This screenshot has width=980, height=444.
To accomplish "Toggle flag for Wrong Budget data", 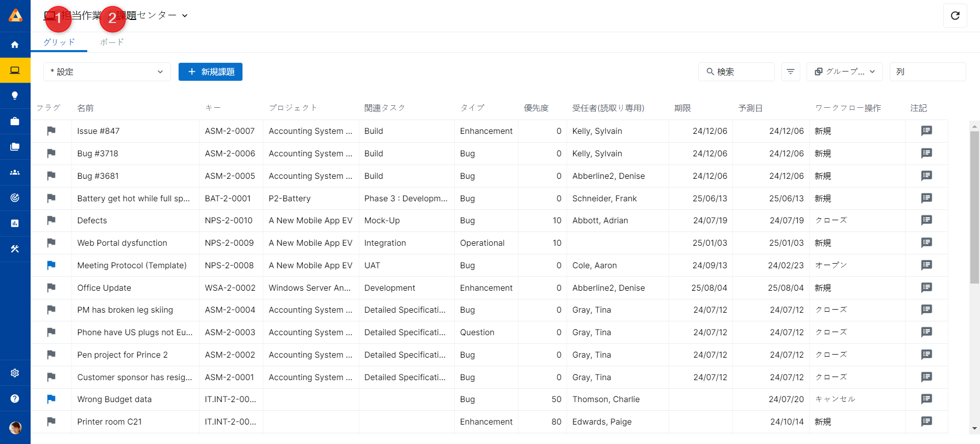I will [51, 399].
